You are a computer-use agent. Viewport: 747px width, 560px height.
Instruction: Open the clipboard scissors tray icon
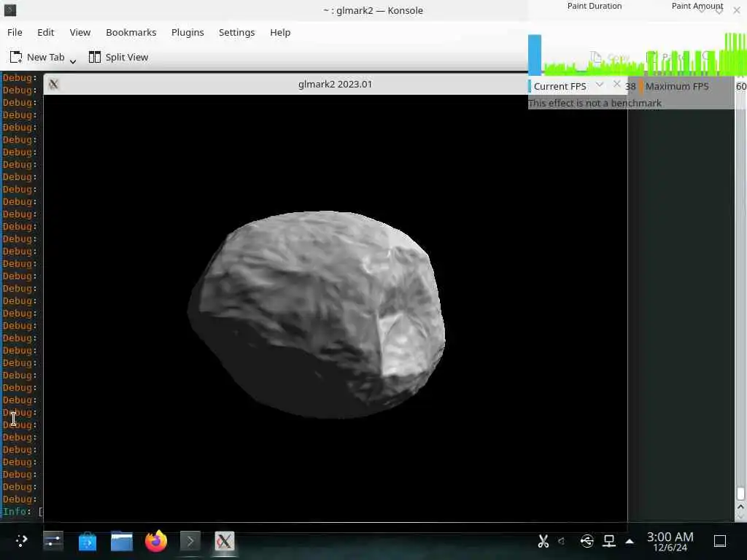point(543,541)
